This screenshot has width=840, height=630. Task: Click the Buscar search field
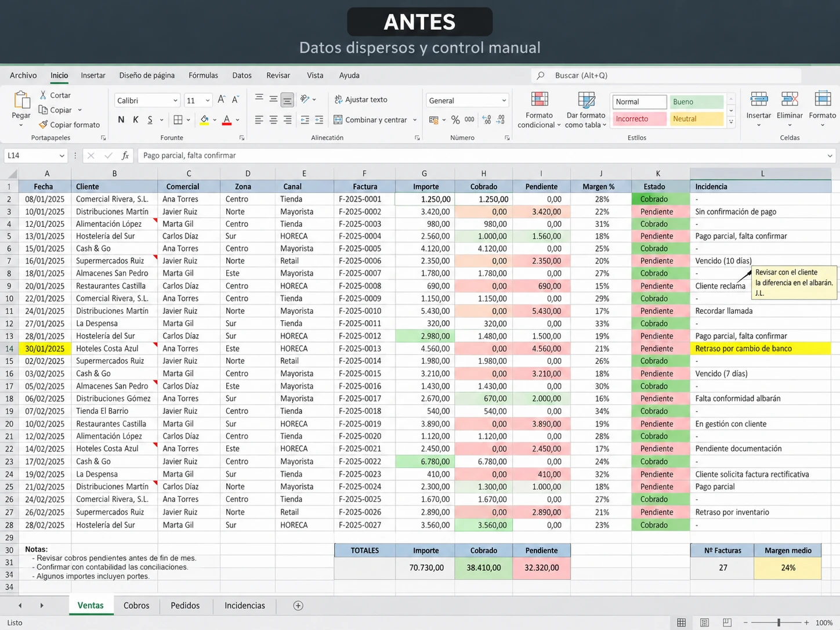coord(666,75)
